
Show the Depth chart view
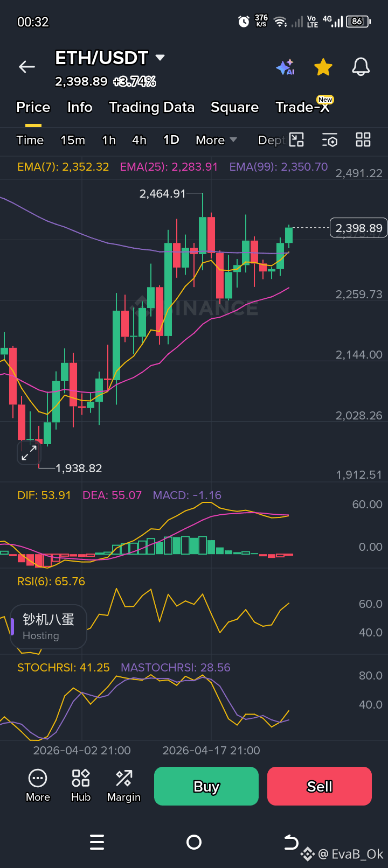[271, 140]
